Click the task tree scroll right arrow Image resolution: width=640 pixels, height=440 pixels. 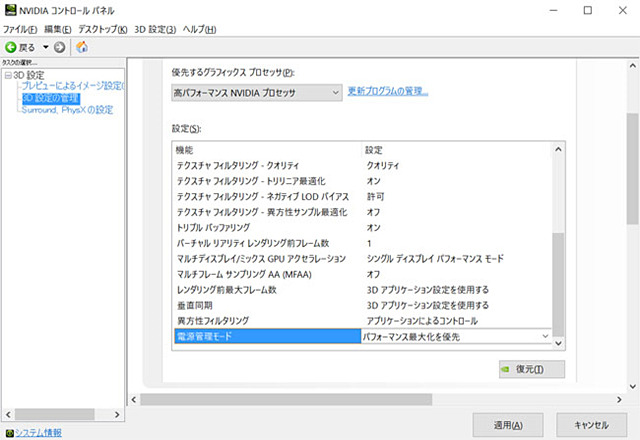tap(117, 415)
